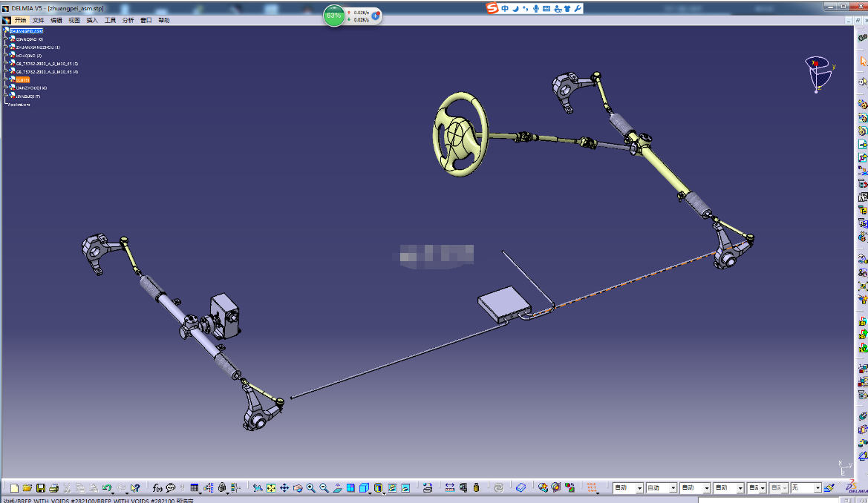Open the 工具 menu
Image resolution: width=868 pixels, height=503 pixels.
tap(110, 21)
